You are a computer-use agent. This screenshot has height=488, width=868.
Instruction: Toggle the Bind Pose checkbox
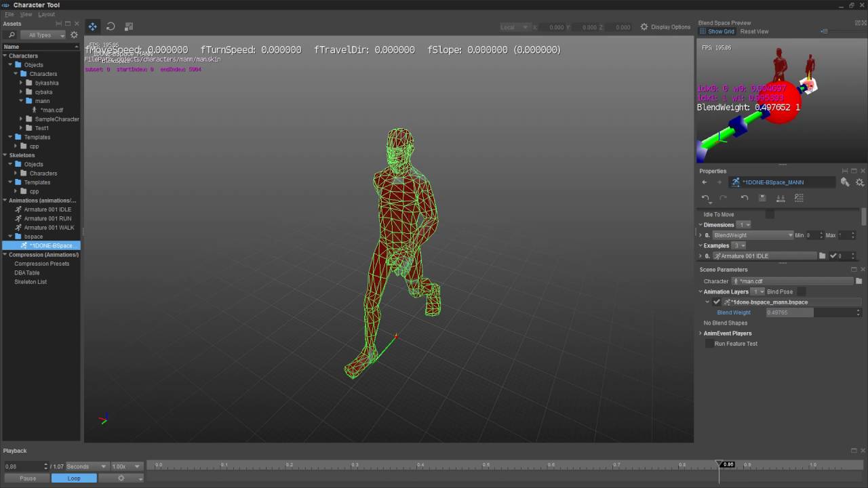[802, 291]
